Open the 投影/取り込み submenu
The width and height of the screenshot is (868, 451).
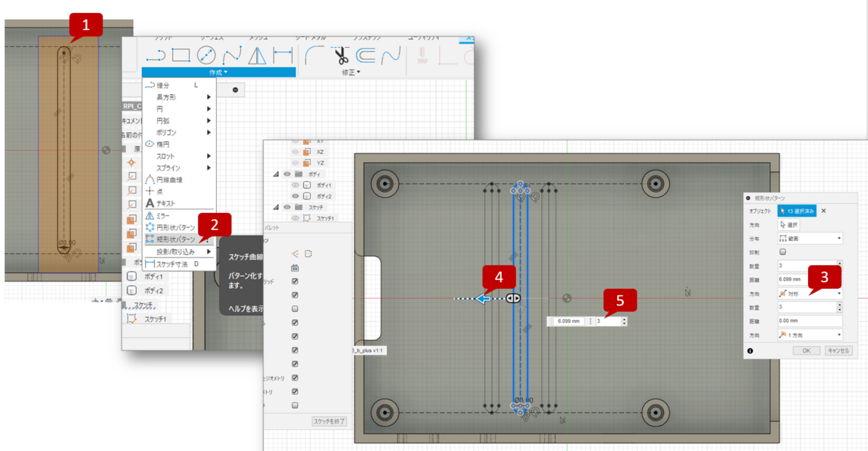coord(179,251)
